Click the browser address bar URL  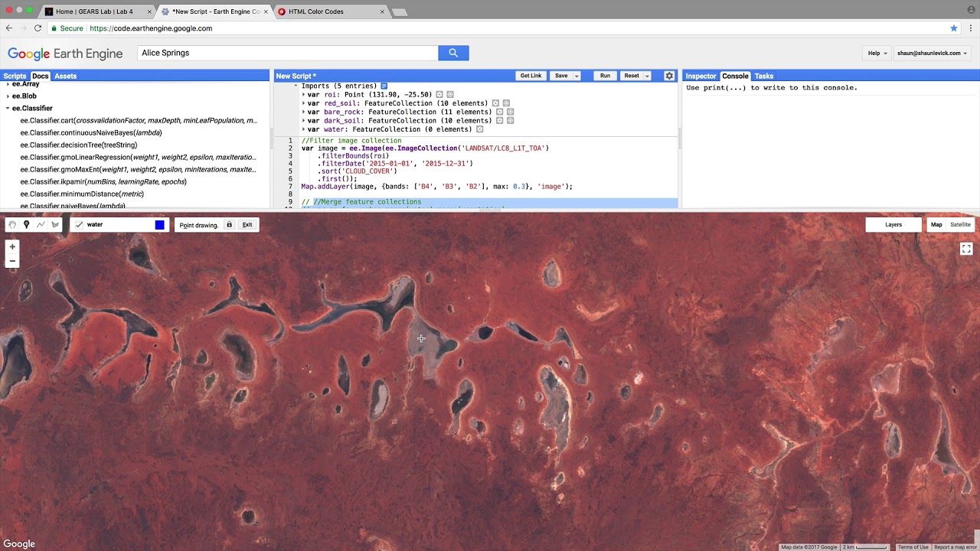tap(151, 28)
